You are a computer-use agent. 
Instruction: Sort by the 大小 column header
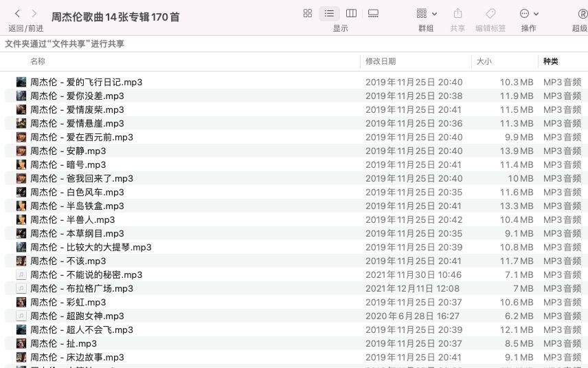(x=484, y=61)
